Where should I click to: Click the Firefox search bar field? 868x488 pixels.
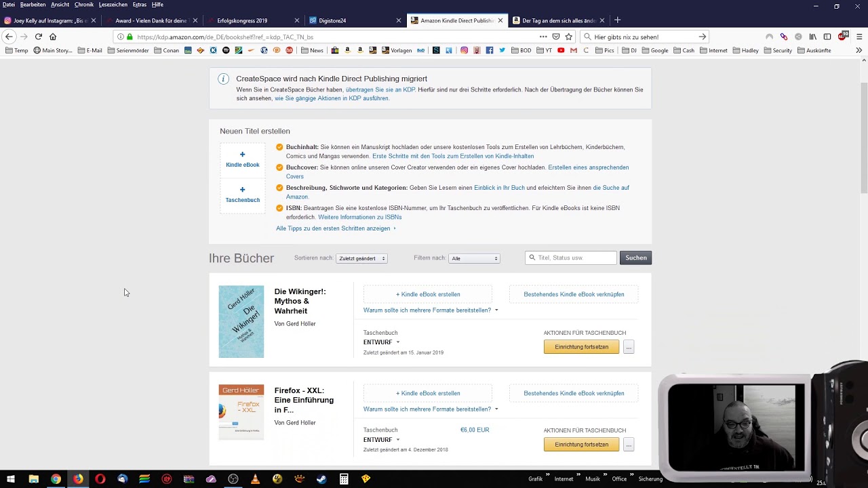point(645,37)
